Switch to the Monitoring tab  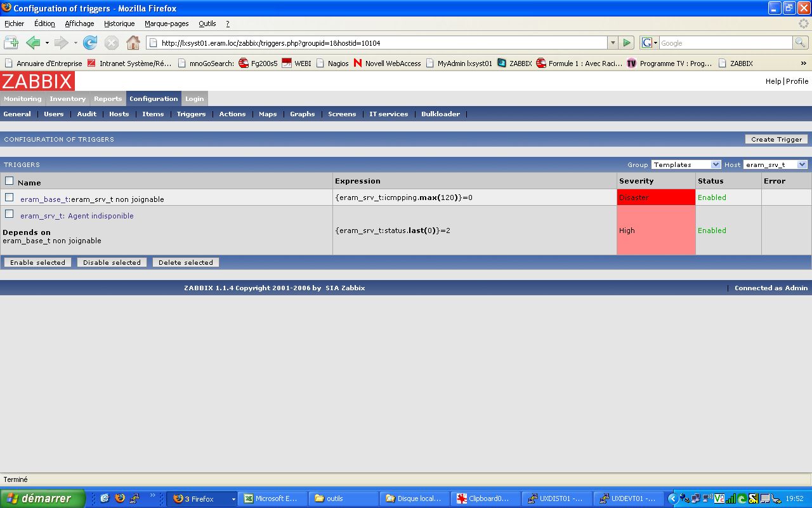[23, 99]
